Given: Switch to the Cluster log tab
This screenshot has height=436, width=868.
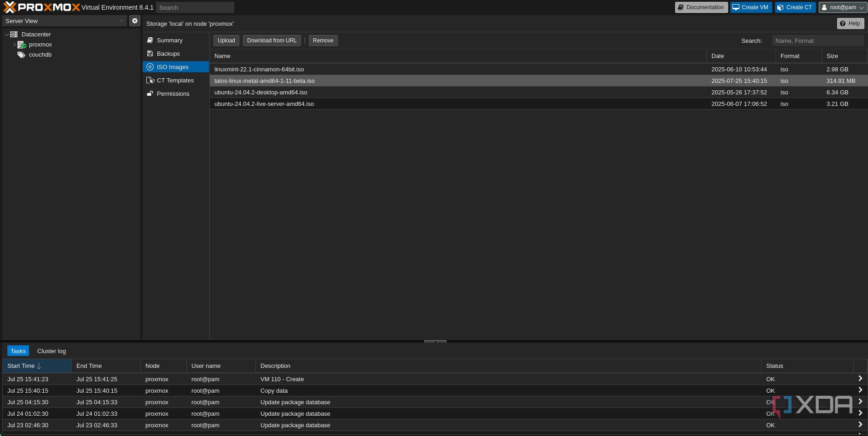Looking at the screenshot, I should click(x=52, y=351).
